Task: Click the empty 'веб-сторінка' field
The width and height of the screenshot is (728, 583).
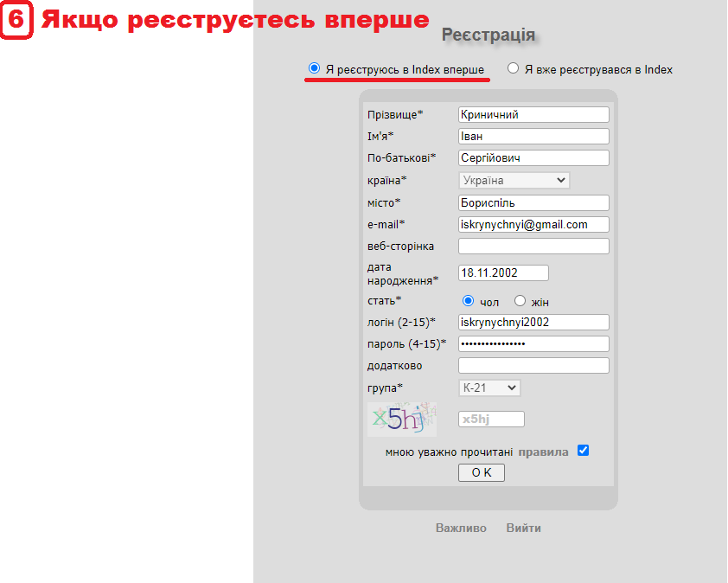Action: (533, 246)
